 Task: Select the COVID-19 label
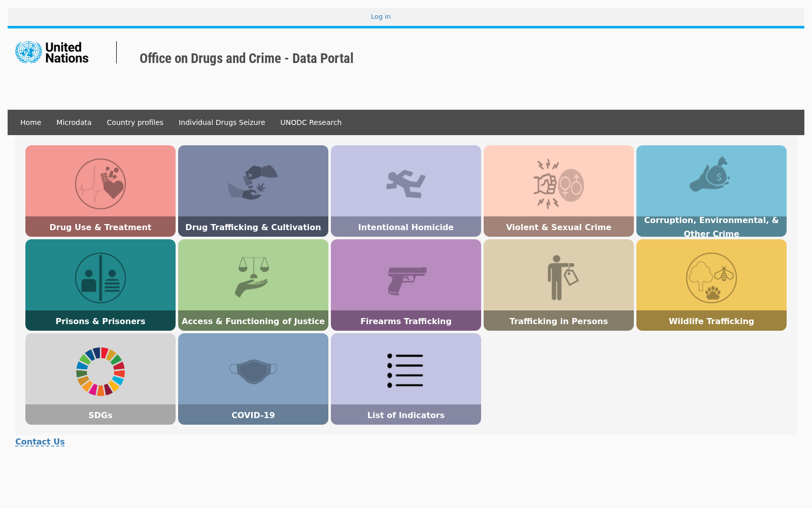[x=253, y=415]
